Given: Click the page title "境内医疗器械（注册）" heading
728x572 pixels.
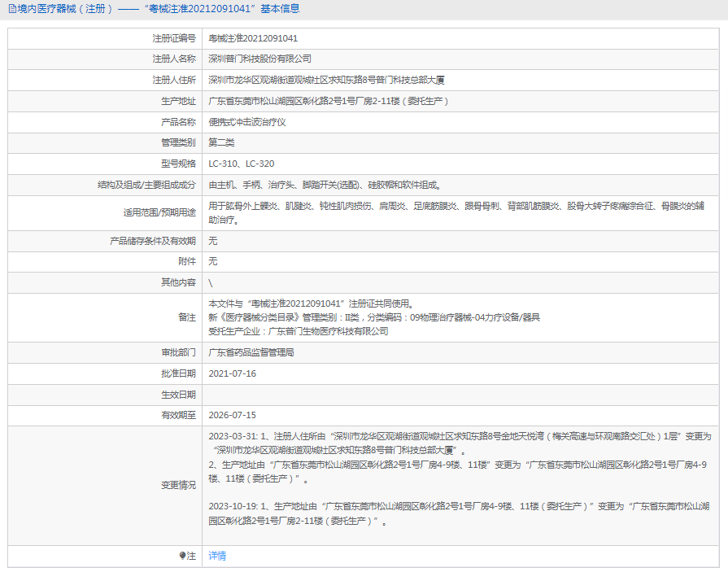Looking at the screenshot, I should point(65,9).
